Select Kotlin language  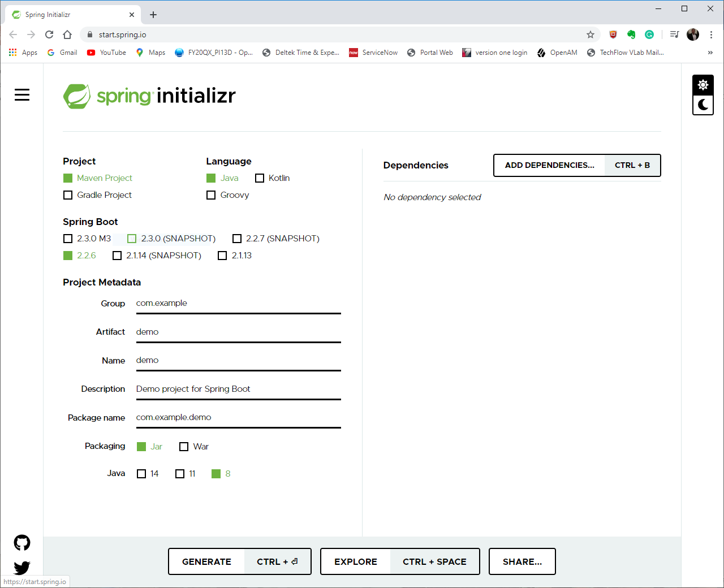(x=273, y=178)
